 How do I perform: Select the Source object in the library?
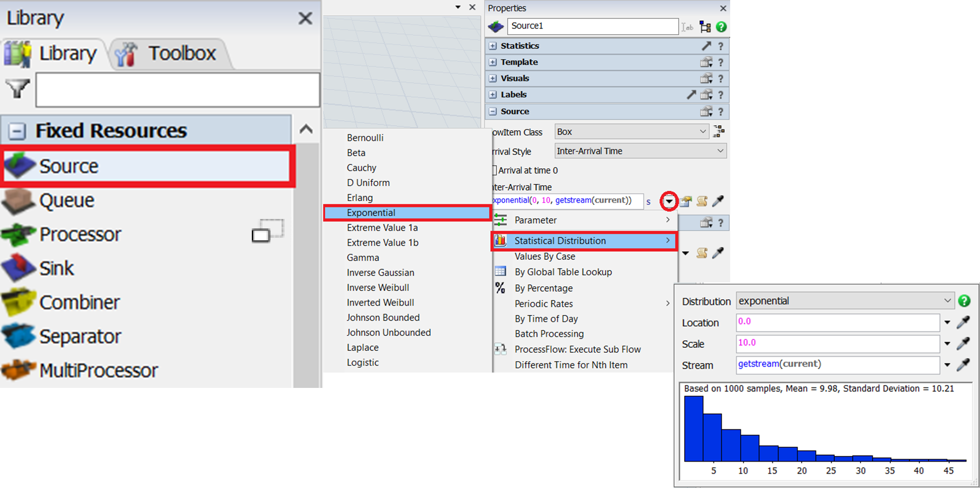pyautogui.click(x=68, y=166)
